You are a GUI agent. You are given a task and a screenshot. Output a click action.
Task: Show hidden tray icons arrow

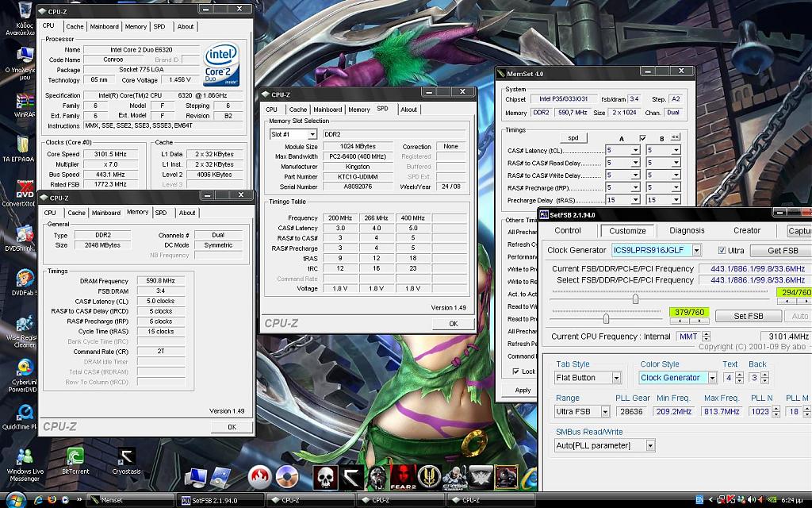710,500
